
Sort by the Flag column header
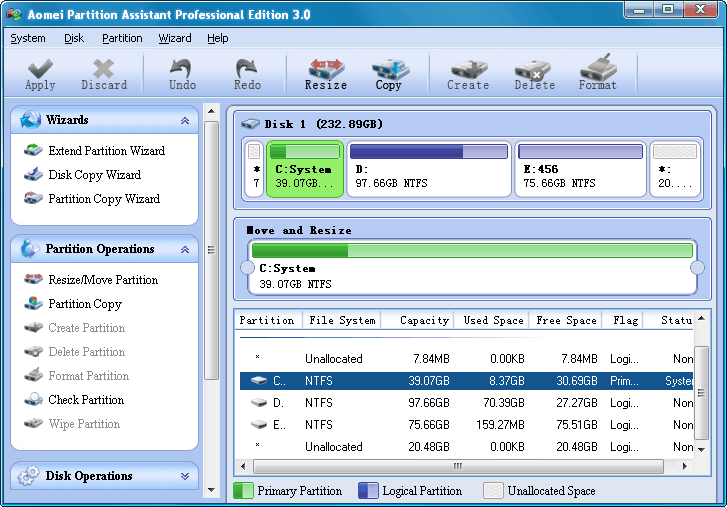pos(623,320)
